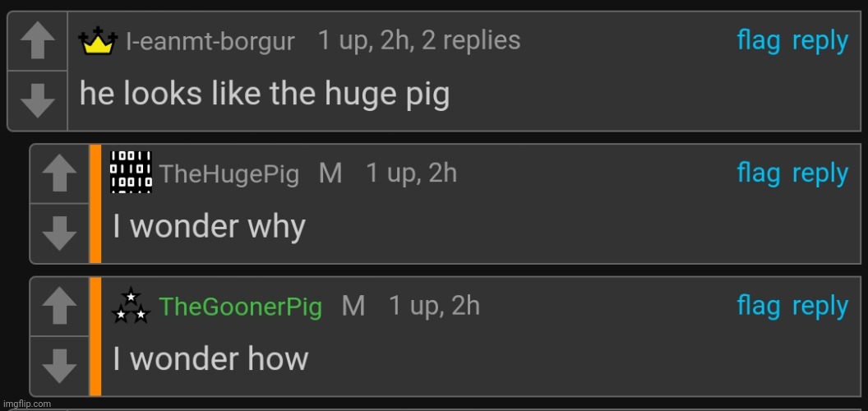Screen dimensions: 868x411
Task: Flag the I-eanmt-borgur comment
Action: 759,42
